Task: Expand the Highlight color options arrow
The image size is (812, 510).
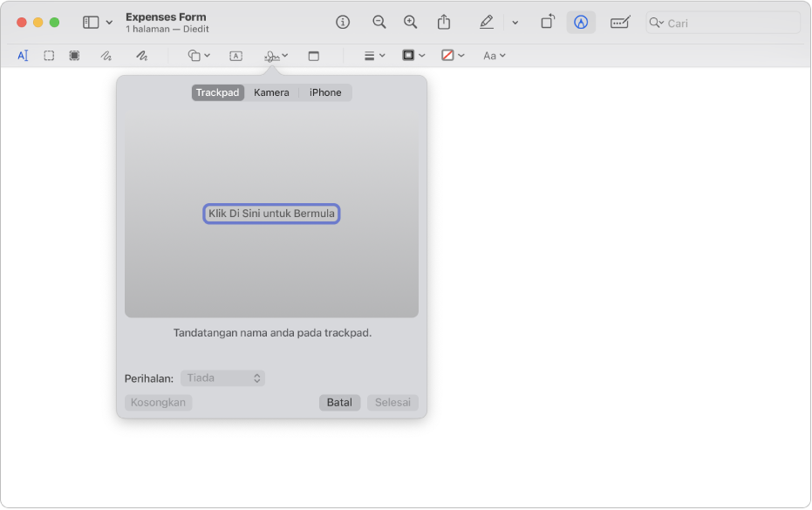Action: click(x=515, y=23)
